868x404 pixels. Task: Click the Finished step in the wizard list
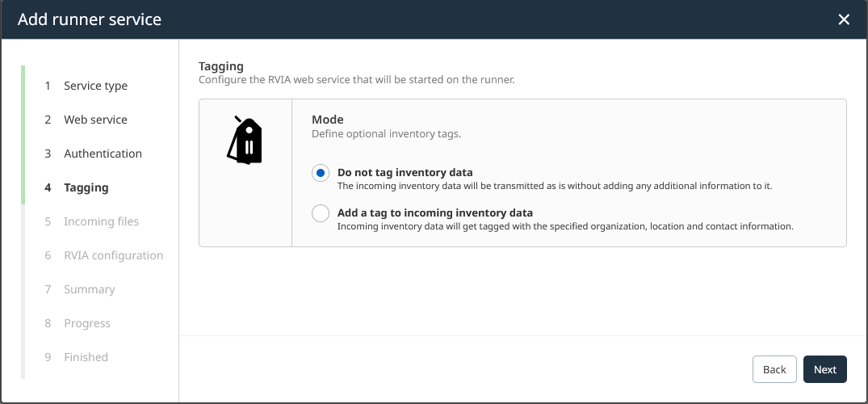coord(86,357)
